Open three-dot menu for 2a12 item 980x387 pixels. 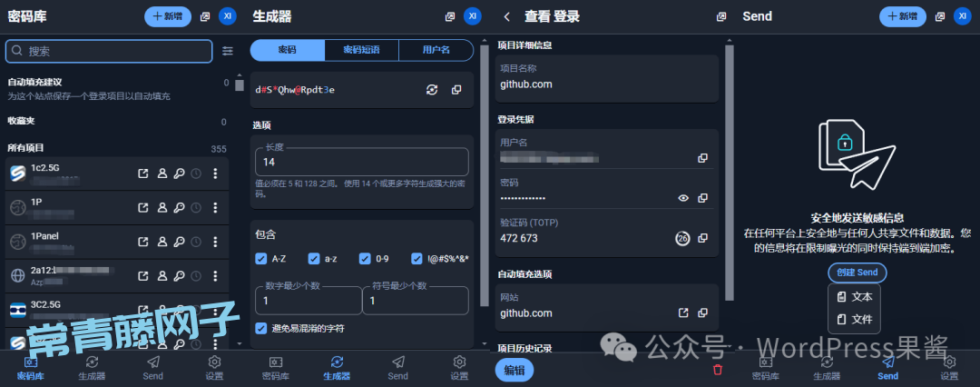pyautogui.click(x=216, y=275)
